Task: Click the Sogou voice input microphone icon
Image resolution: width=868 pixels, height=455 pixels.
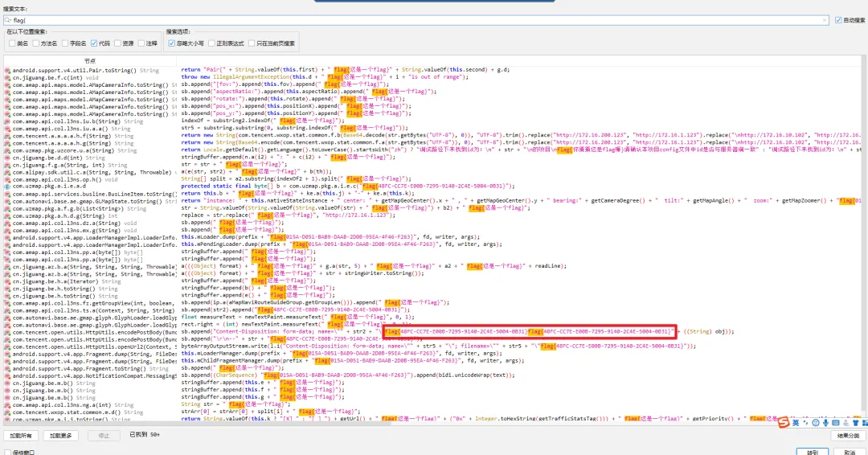Action: 825,423
